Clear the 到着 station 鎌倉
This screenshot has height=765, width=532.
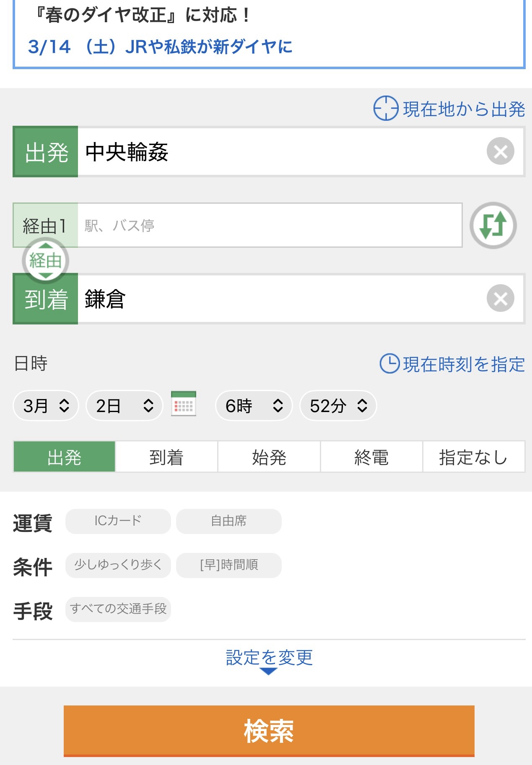pyautogui.click(x=500, y=298)
